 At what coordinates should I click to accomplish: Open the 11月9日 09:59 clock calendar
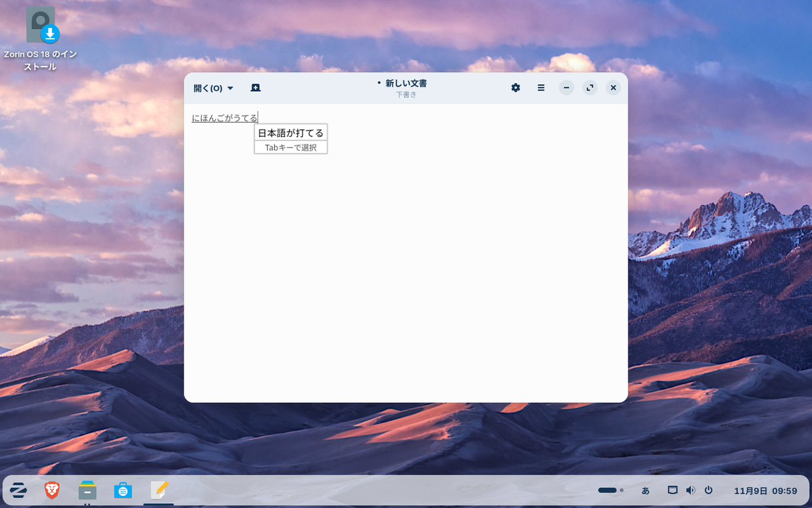(x=765, y=491)
